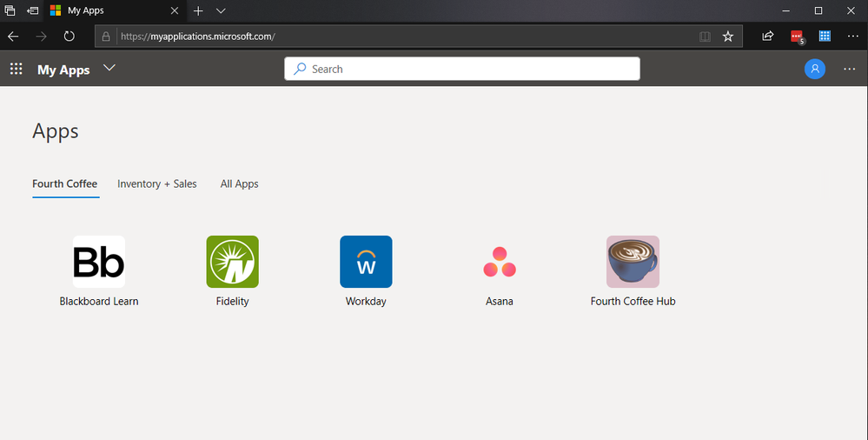Show tab previews chevron
This screenshot has width=868, height=440.
click(221, 10)
